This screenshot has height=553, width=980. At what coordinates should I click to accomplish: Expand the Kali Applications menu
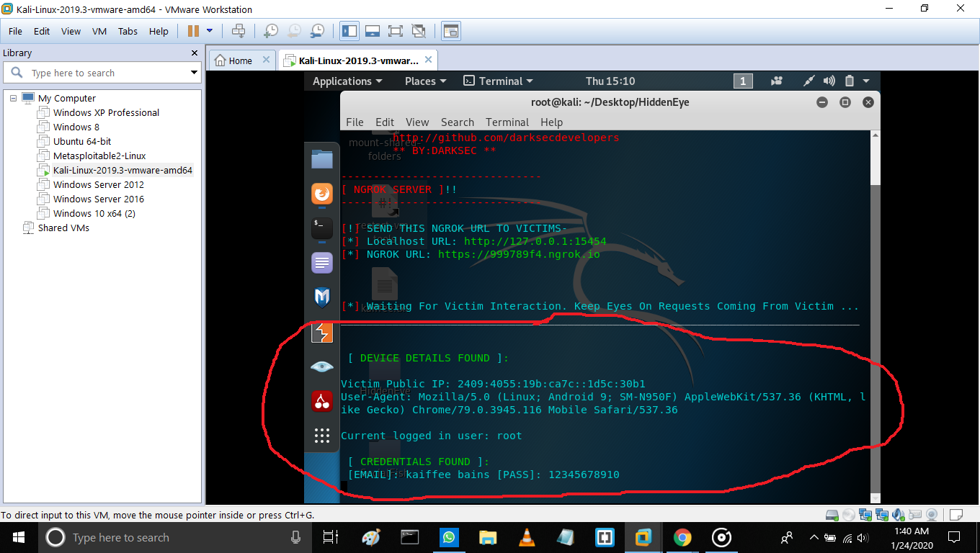coord(347,81)
